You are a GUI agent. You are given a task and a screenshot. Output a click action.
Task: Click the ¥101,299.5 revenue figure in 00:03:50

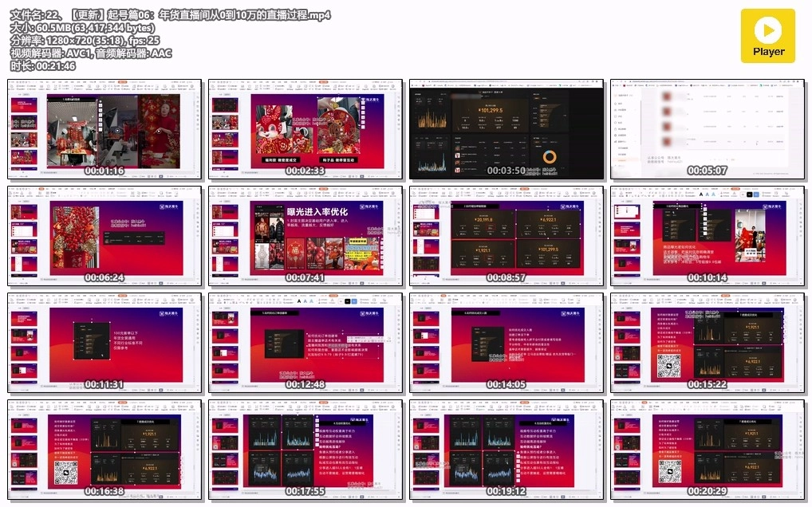click(491, 109)
